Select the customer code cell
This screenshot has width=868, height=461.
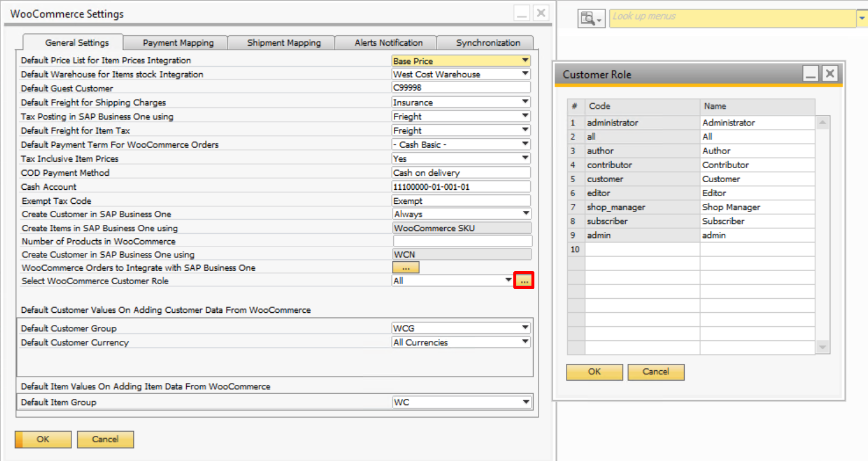[x=642, y=179]
